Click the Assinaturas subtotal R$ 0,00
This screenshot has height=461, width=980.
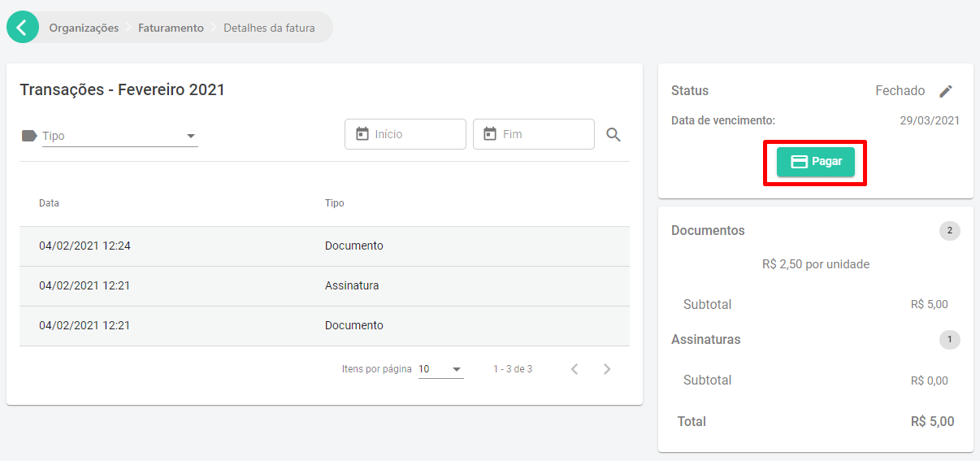930,381
